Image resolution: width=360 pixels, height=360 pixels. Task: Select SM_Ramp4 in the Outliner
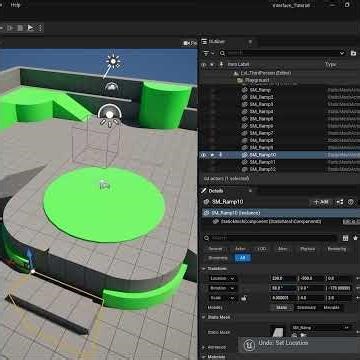[x=279, y=111]
